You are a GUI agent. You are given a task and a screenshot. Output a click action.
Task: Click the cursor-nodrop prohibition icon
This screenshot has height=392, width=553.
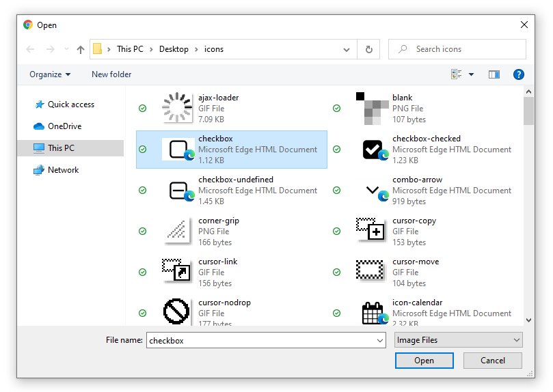176,311
